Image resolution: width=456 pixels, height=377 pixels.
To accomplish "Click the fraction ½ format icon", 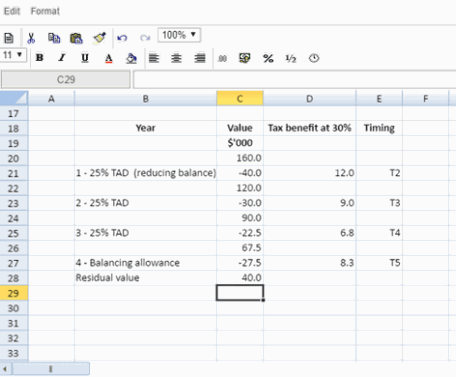I will point(291,59).
